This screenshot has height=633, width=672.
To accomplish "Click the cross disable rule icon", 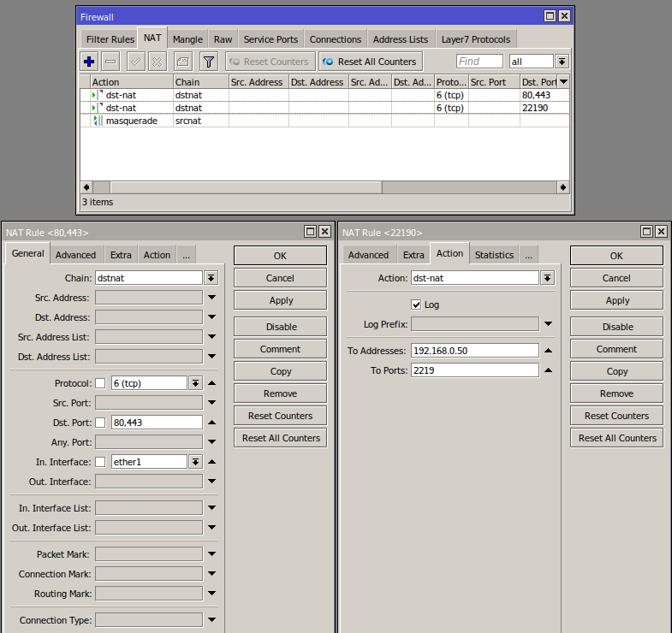I will point(158,62).
